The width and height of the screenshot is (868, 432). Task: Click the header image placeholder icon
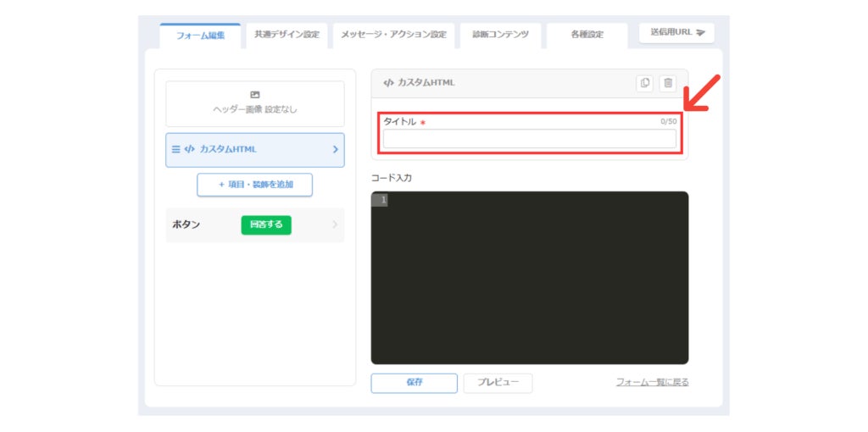coord(254,95)
